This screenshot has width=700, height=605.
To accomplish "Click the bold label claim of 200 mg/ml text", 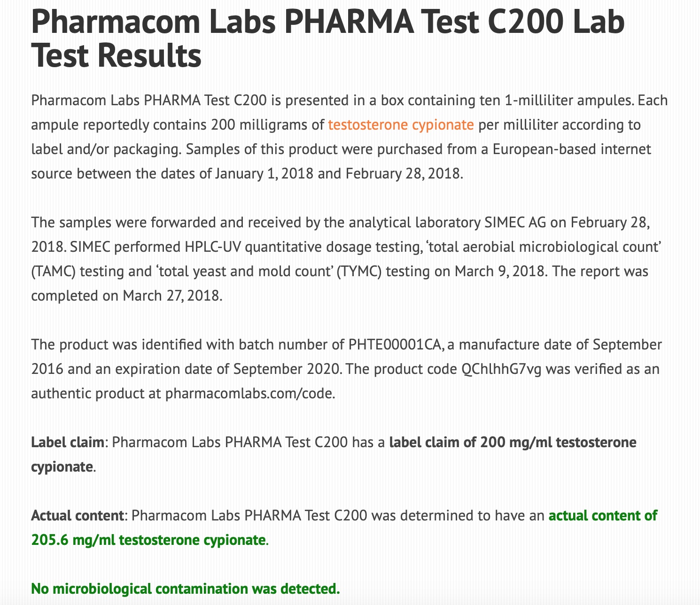I will pyautogui.click(x=513, y=442).
